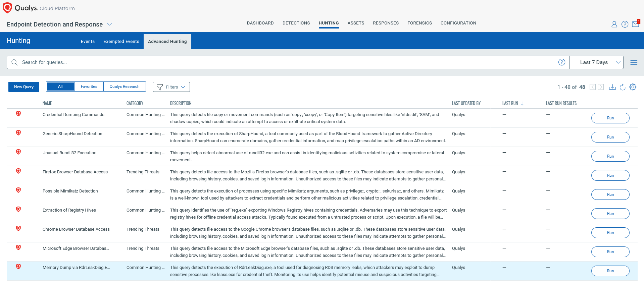This screenshot has width=644, height=281.
Task: Click shield icon for Firefox Browser Database Access
Action: [x=18, y=171]
